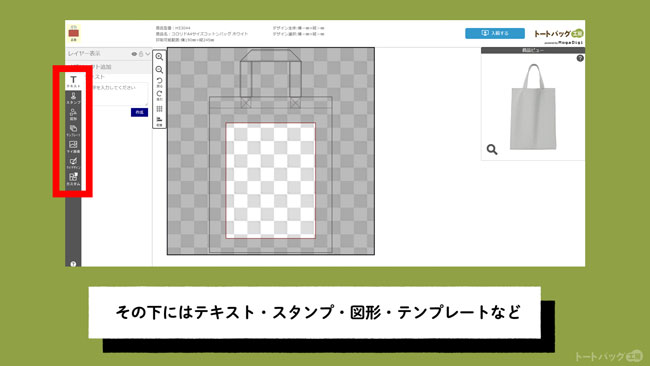
Task: Open the Shapes tool in sidebar
Action: [73, 114]
